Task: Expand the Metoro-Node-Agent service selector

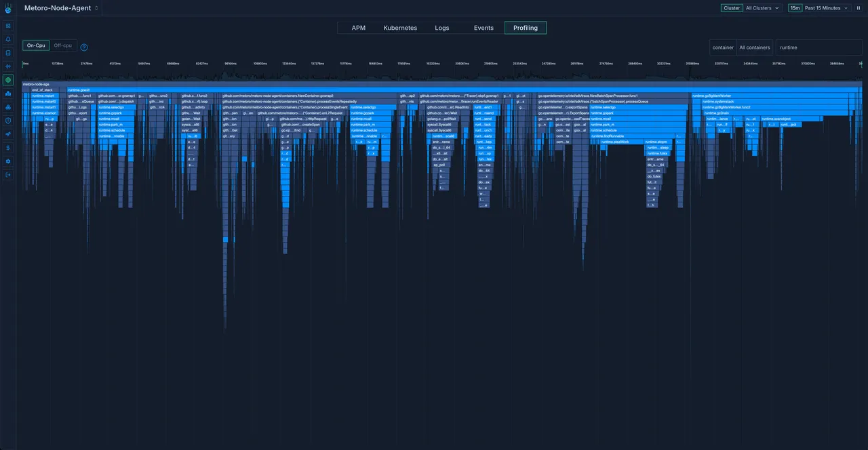Action: (x=62, y=8)
